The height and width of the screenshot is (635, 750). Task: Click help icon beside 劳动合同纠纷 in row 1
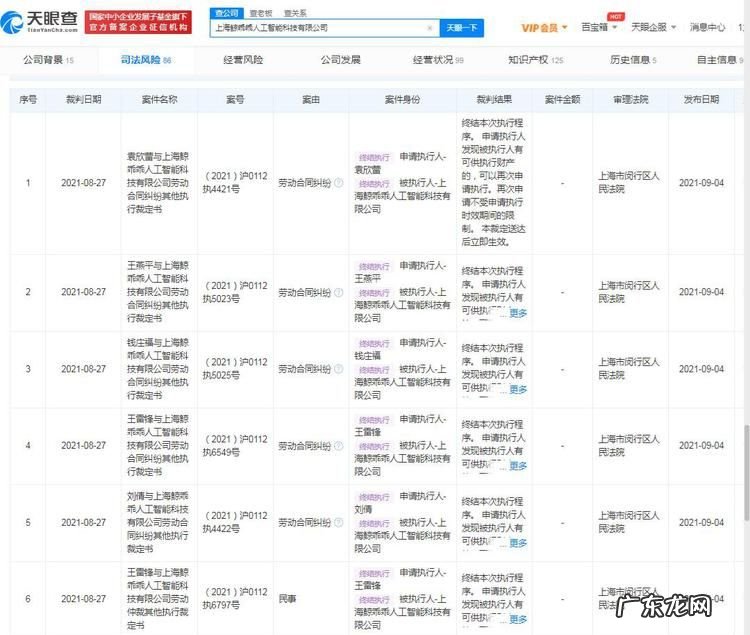[x=339, y=183]
